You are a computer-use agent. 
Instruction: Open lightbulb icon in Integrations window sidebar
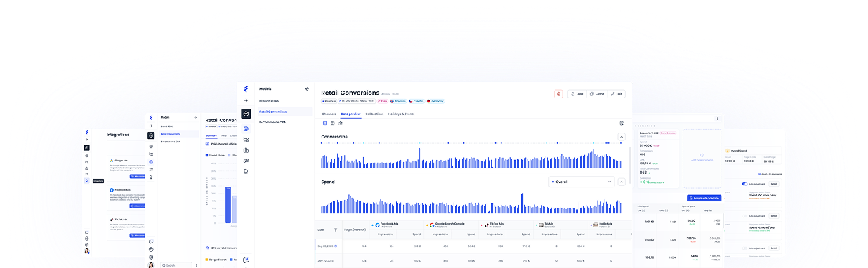(86, 180)
